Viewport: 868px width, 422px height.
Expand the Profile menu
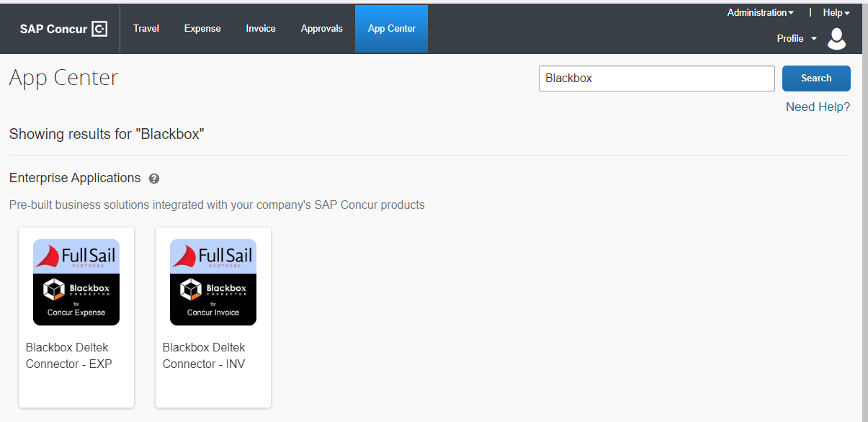(797, 38)
